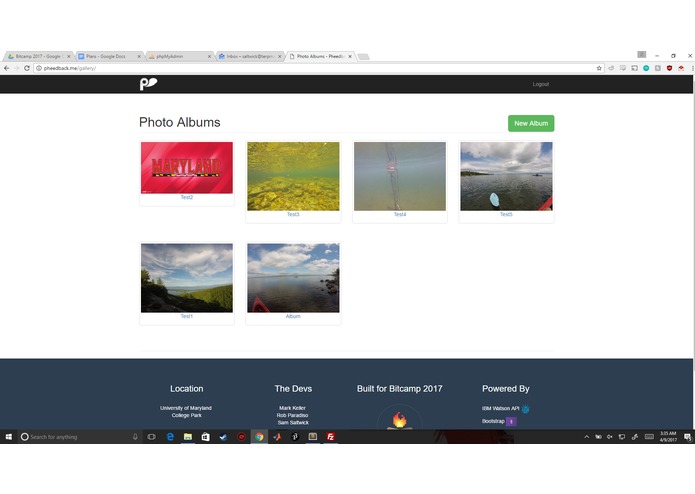The width and height of the screenshot is (695, 494).
Task: Click the Pheedback logo in the navbar
Action: click(148, 84)
